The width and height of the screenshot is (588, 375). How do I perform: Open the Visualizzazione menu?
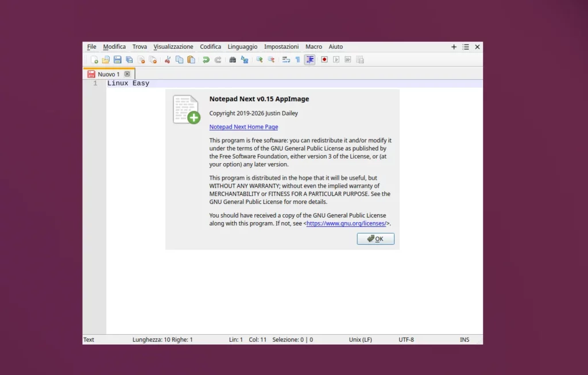(173, 47)
